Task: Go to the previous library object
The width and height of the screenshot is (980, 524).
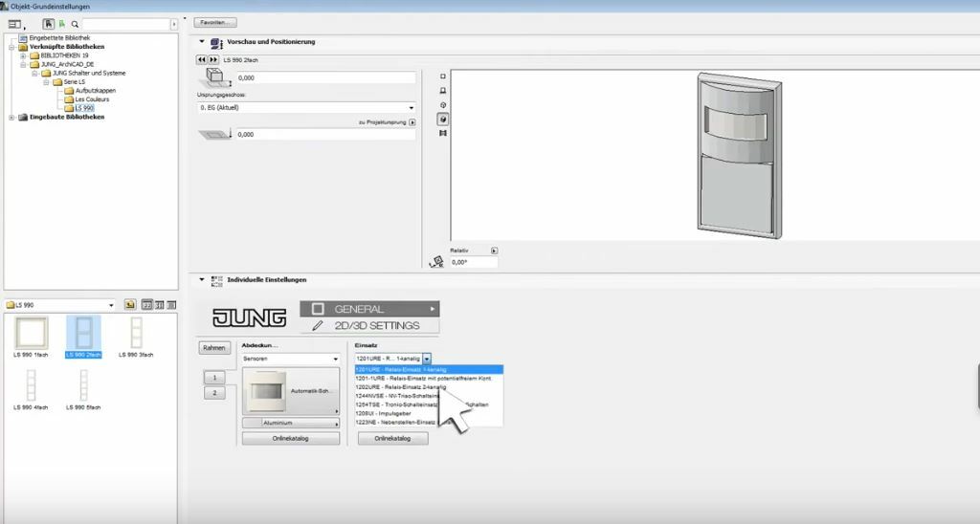Action: (201, 60)
